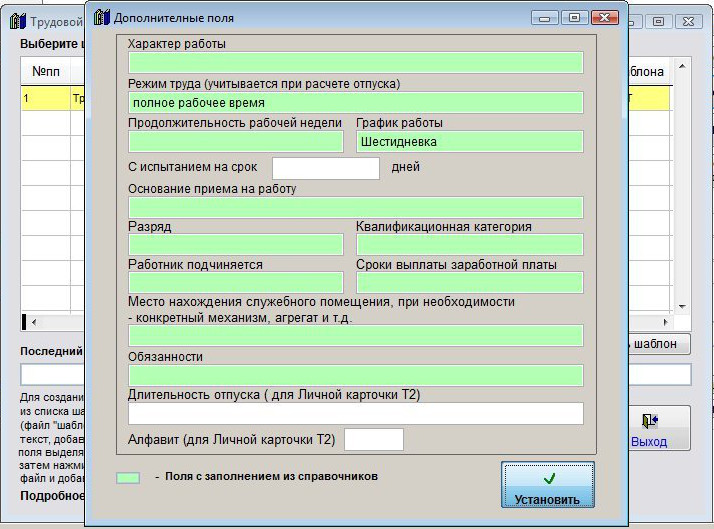Screen dimensions: 714x529
Task: Click the left arrow of the horizontal scrollbar
Action: 34,322
